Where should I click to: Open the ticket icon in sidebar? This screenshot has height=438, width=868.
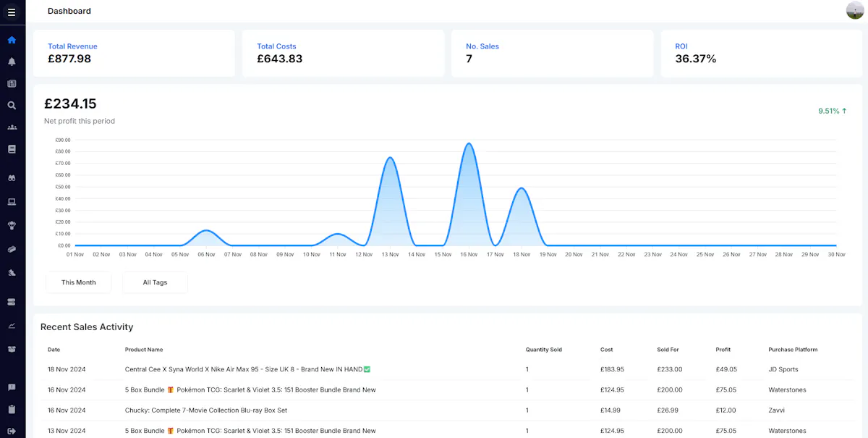(12, 249)
